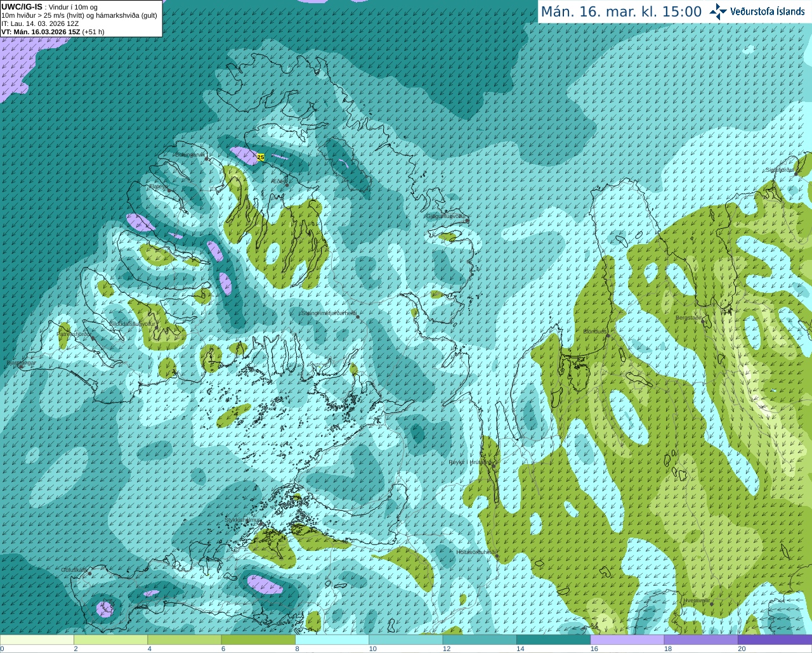Pick the pale yellow 0–2 legend swatch
Image resolution: width=812 pixels, height=653 pixels.
(x=37, y=640)
